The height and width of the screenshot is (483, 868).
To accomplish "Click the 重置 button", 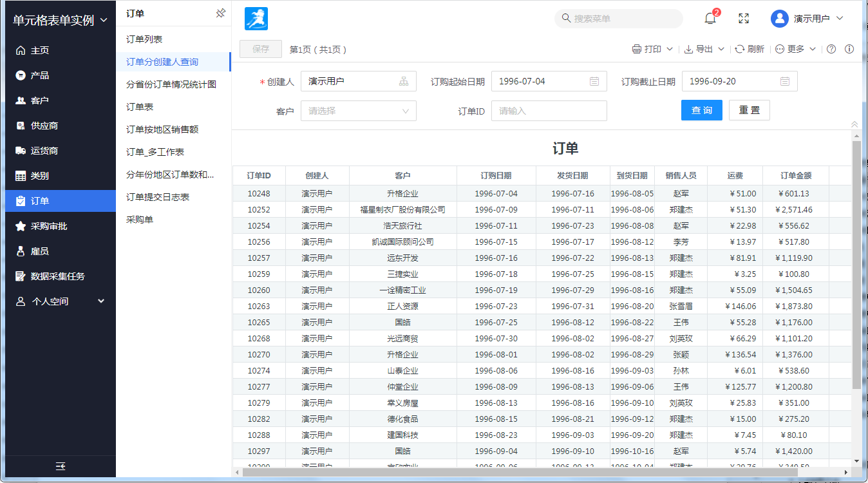I will coord(750,110).
